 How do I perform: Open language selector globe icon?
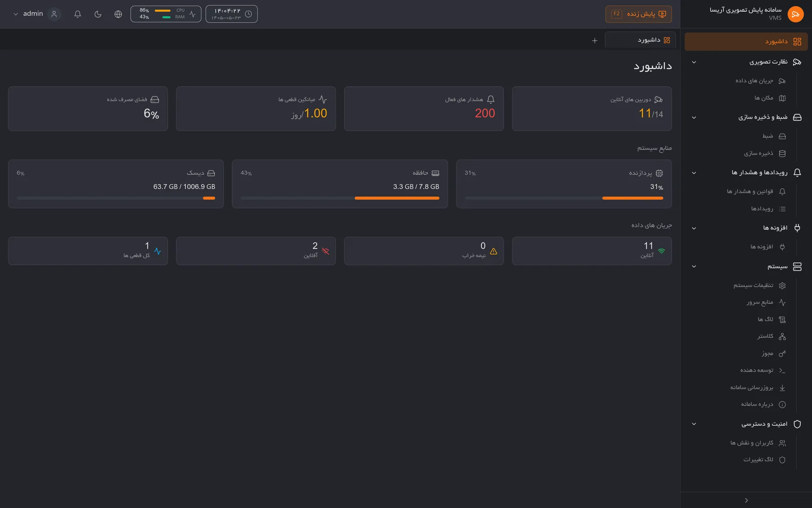coord(118,14)
